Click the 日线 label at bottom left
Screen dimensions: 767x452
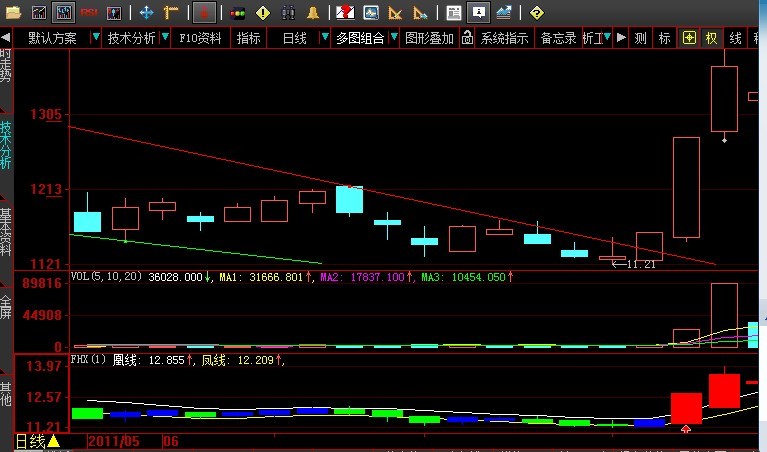pos(30,441)
